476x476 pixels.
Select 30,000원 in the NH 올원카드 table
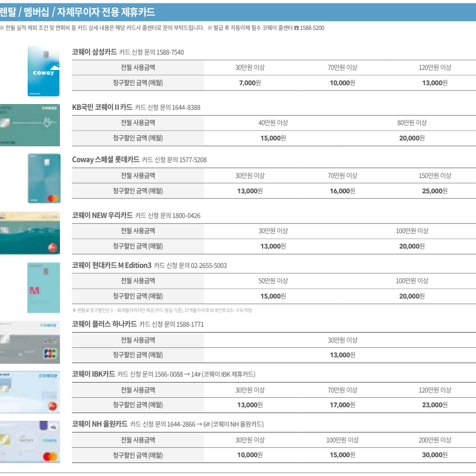coord(435,455)
